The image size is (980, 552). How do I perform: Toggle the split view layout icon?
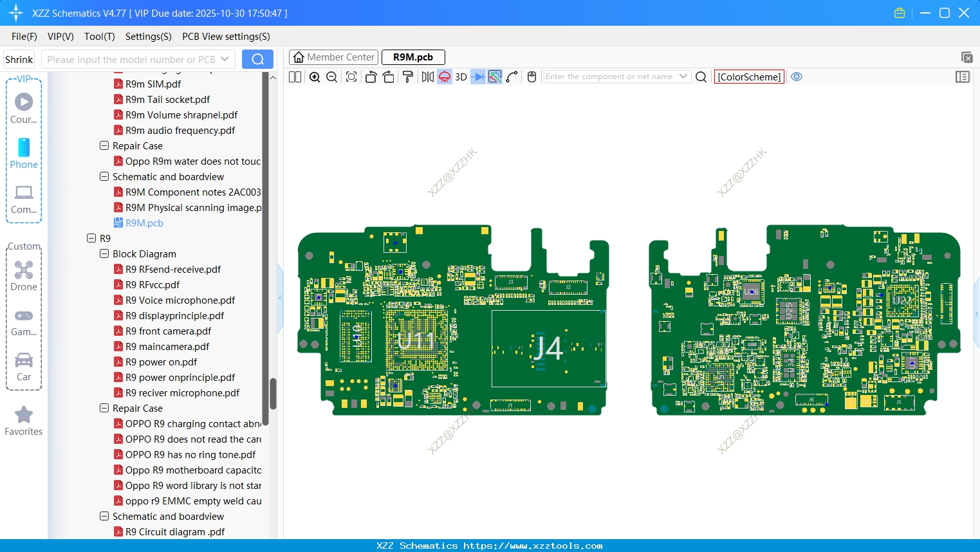pos(295,77)
